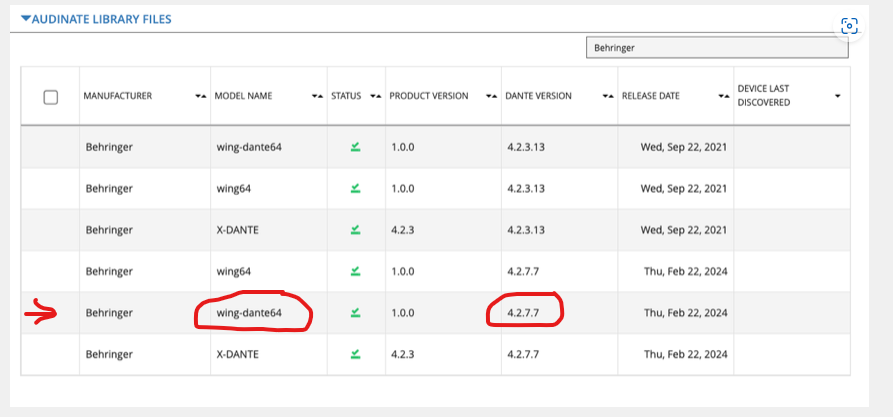
Task: Click Behringer manufacturer cell in first table row
Action: (109, 147)
